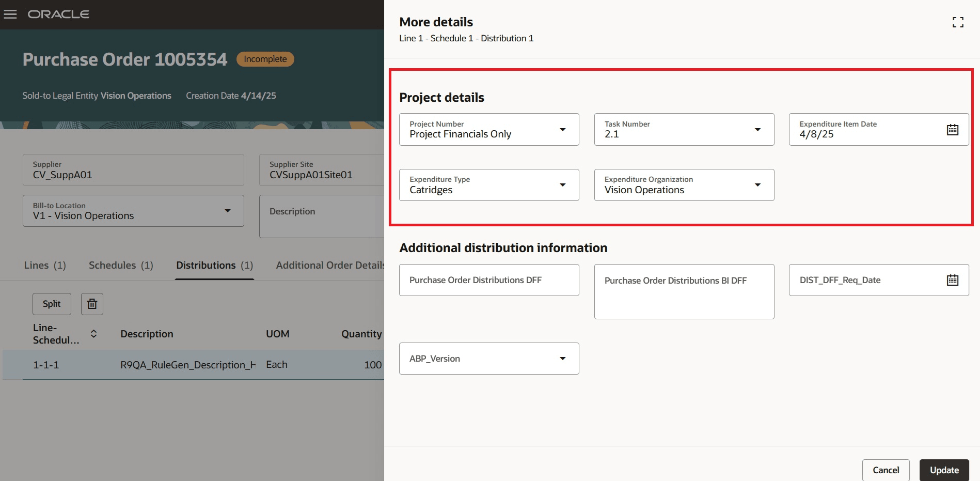980x481 pixels.
Task: Open the Expenditure Organization dropdown
Action: pyautogui.click(x=757, y=185)
